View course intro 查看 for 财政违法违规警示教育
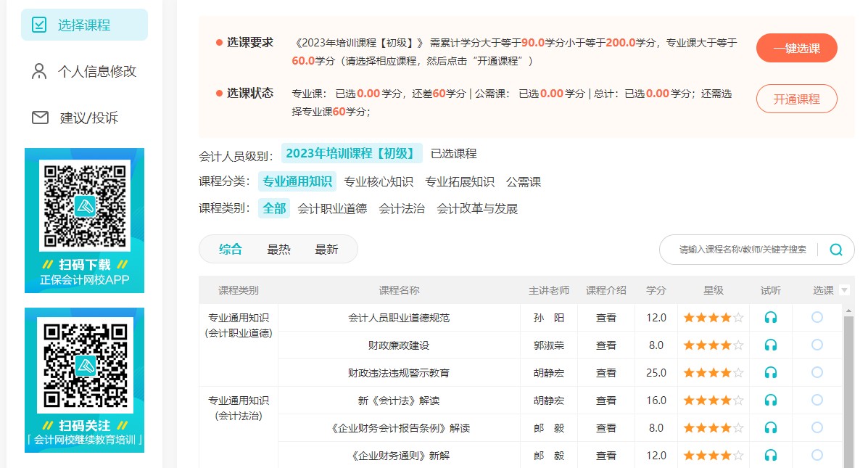Image resolution: width=868 pixels, height=468 pixels. click(606, 373)
